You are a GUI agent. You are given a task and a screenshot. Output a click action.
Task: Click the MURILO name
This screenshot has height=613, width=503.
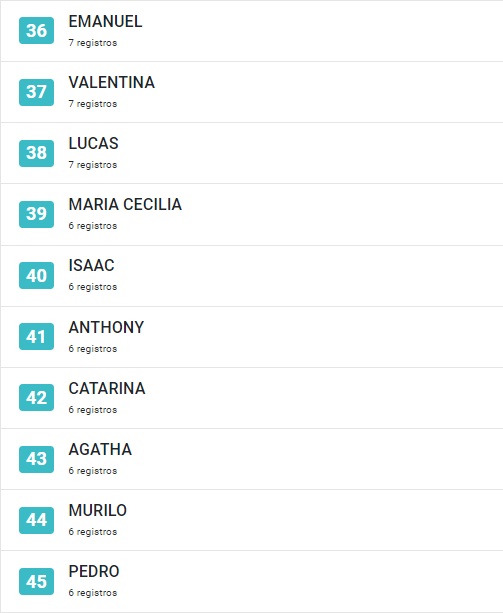tap(98, 510)
